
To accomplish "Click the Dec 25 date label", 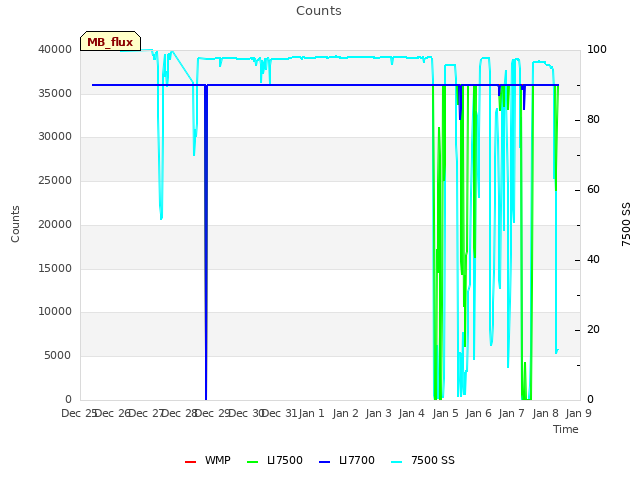I will click(79, 413).
